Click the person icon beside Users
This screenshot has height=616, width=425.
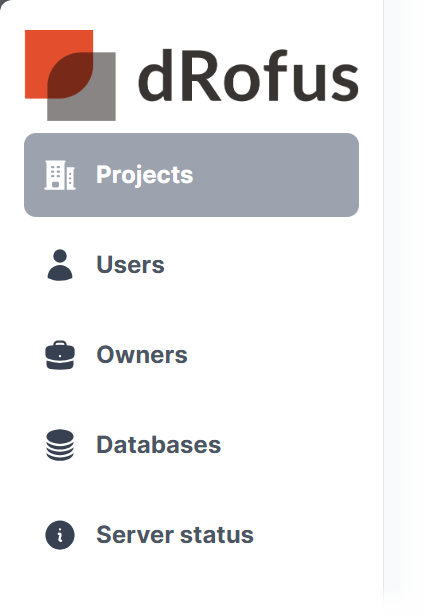point(60,265)
